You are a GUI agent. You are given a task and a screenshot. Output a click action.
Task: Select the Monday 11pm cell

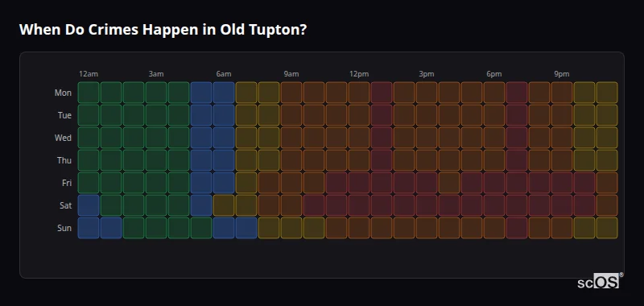tap(607, 93)
